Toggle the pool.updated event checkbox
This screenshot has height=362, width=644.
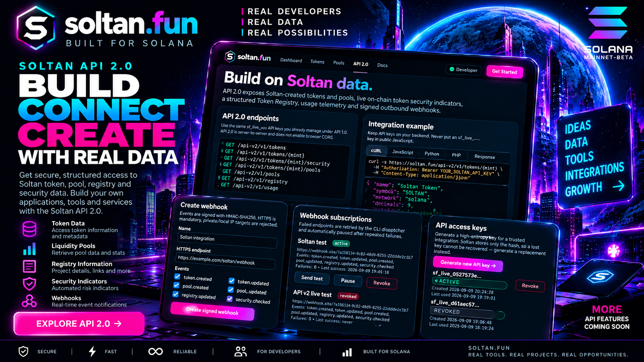click(x=231, y=290)
